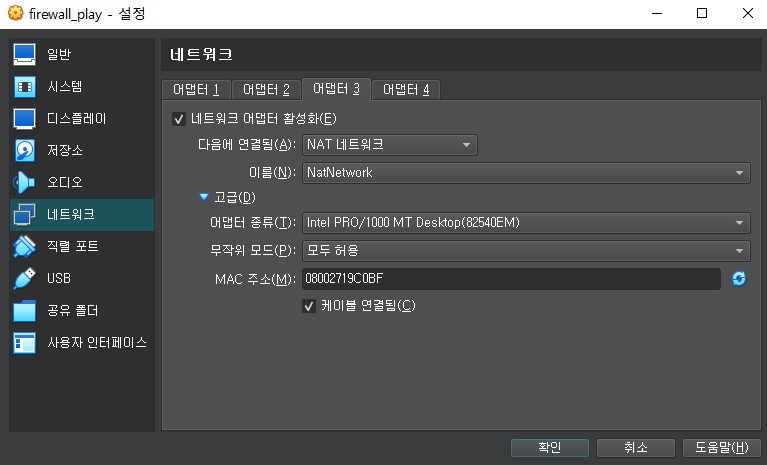Select the 공유 폴더 label in sidebar

pos(72,310)
